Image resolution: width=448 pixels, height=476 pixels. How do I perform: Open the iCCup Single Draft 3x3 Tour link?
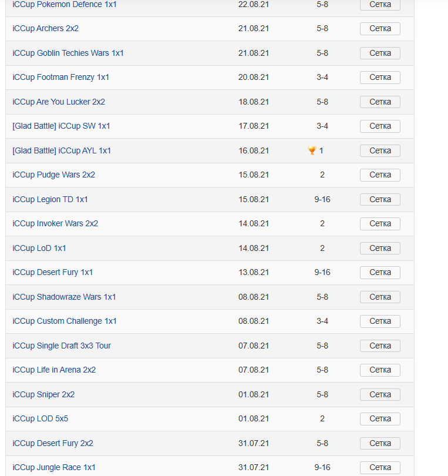(62, 346)
